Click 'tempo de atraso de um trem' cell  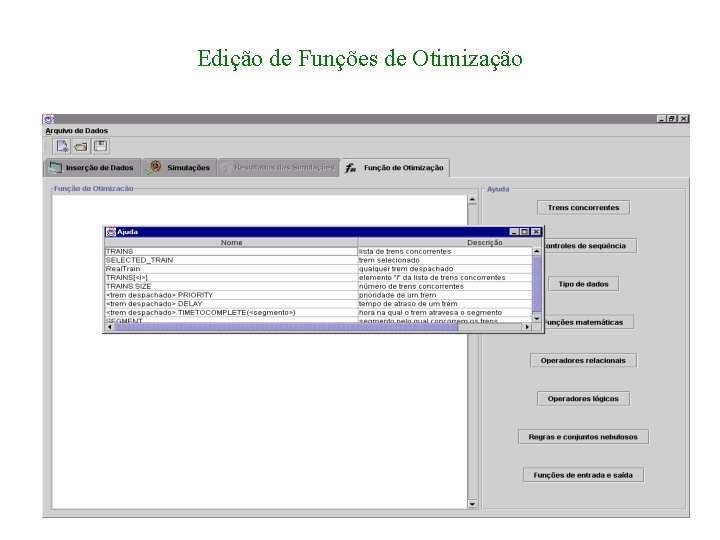click(x=444, y=304)
